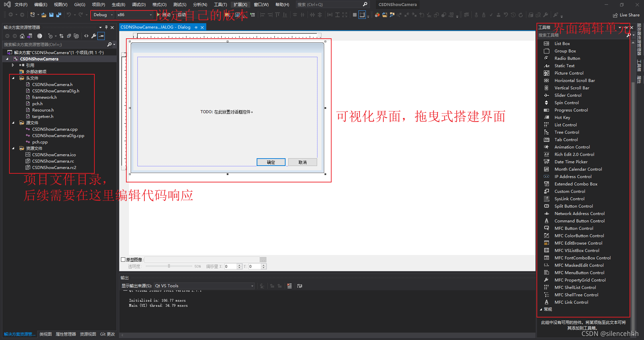The image size is (644, 340).
Task: Switch to the 类视图 tab
Action: [x=45, y=334]
